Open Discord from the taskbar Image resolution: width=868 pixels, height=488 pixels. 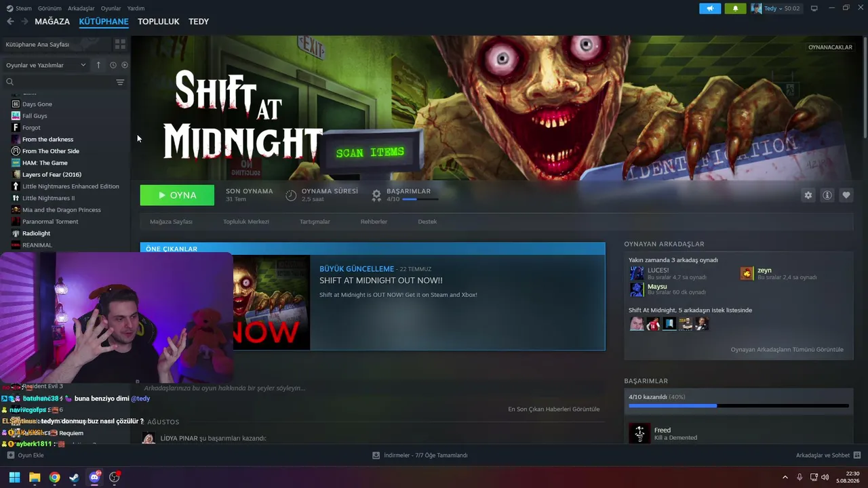pyautogui.click(x=94, y=477)
